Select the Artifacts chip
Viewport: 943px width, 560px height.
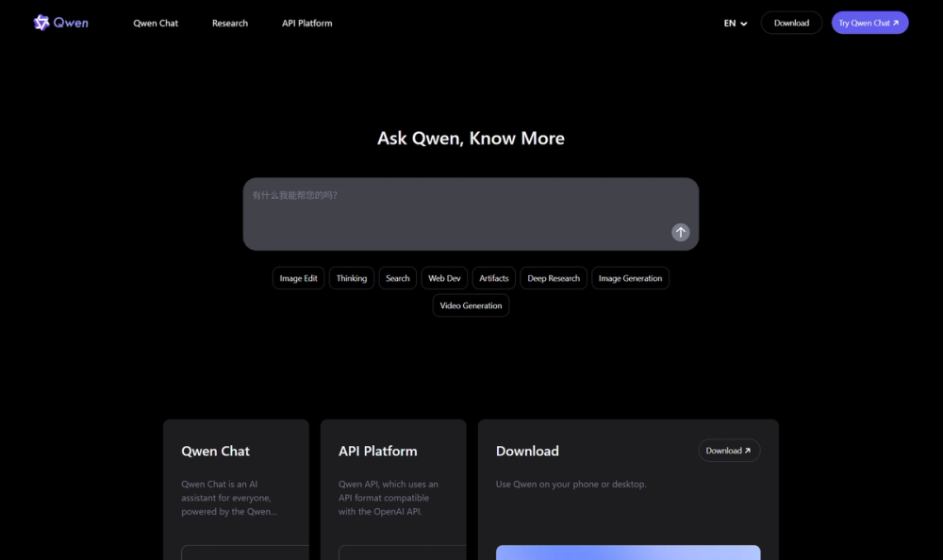pos(494,278)
